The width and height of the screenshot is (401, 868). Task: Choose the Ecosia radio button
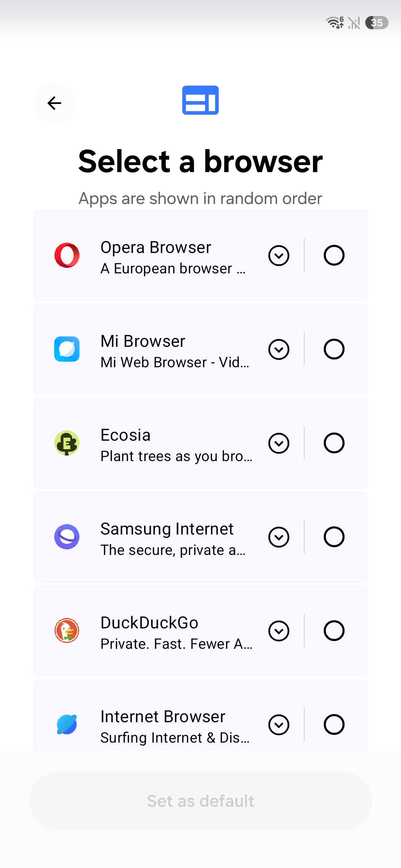pos(334,443)
